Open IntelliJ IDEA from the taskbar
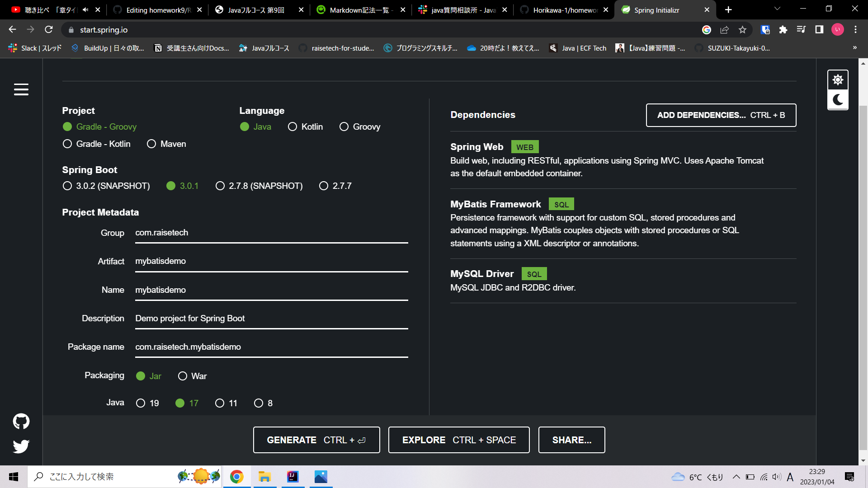 (x=292, y=477)
